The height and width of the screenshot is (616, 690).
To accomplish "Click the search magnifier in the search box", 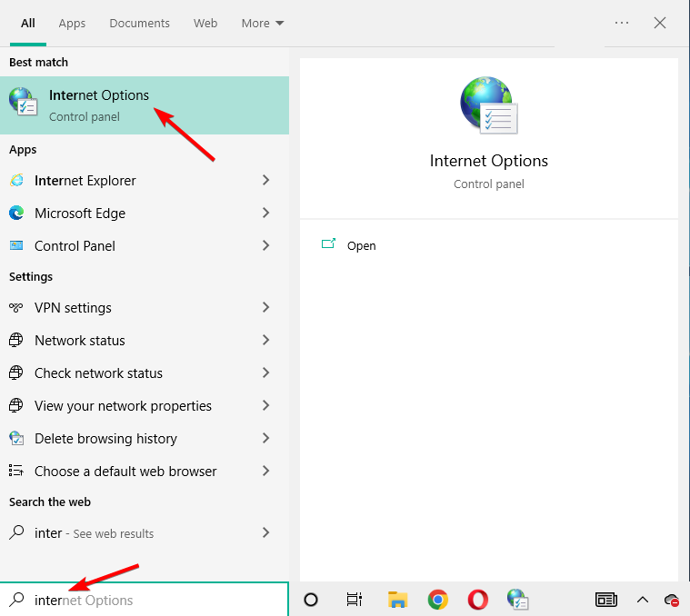I will [16, 600].
